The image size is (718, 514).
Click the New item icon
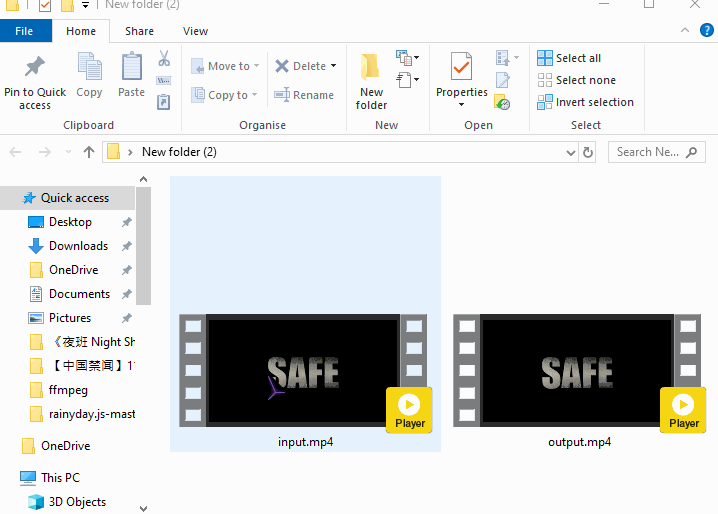tap(403, 57)
